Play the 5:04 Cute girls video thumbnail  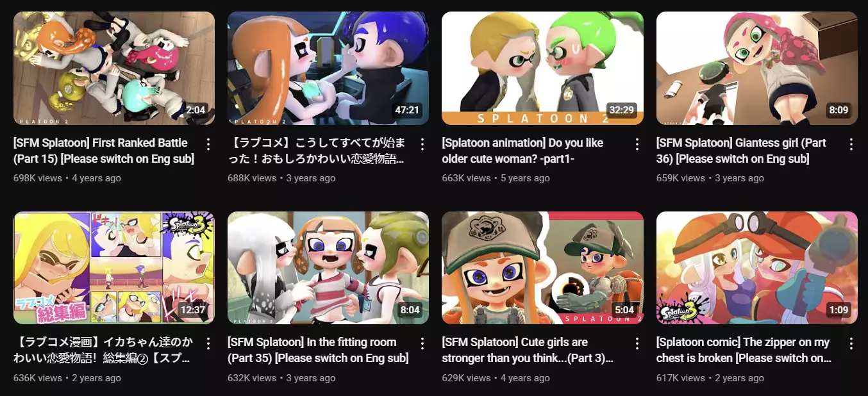[x=542, y=268]
